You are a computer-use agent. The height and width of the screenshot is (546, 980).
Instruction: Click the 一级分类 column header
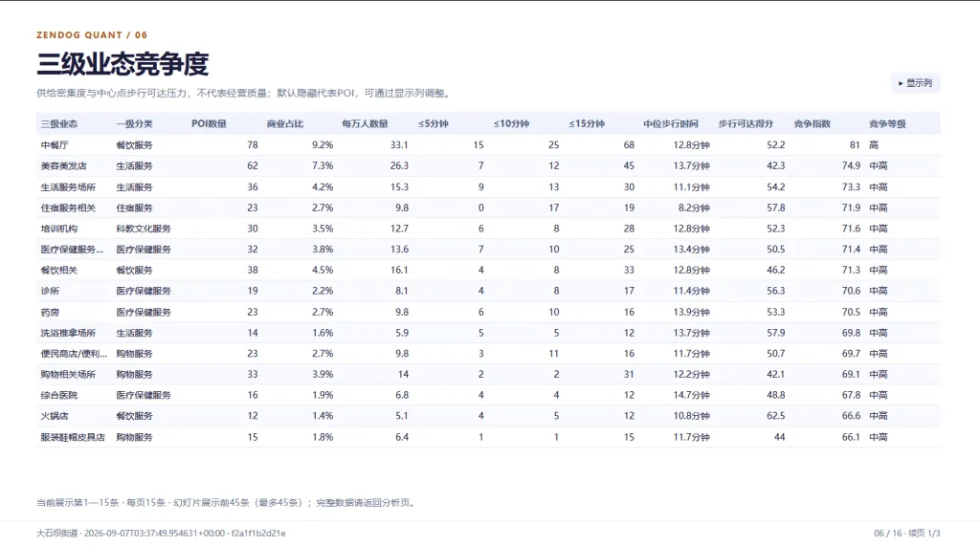coord(134,123)
